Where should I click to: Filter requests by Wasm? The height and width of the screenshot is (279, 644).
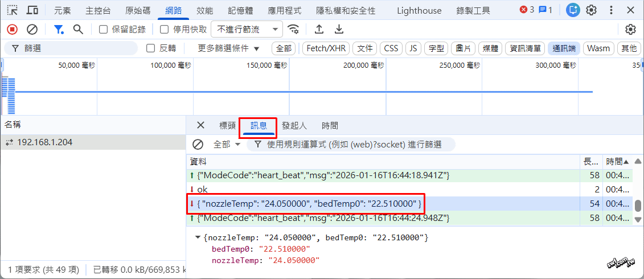[x=598, y=48]
